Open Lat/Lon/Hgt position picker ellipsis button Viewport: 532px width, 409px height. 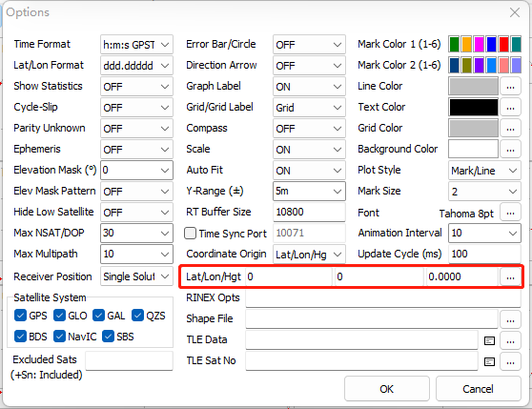[510, 277]
